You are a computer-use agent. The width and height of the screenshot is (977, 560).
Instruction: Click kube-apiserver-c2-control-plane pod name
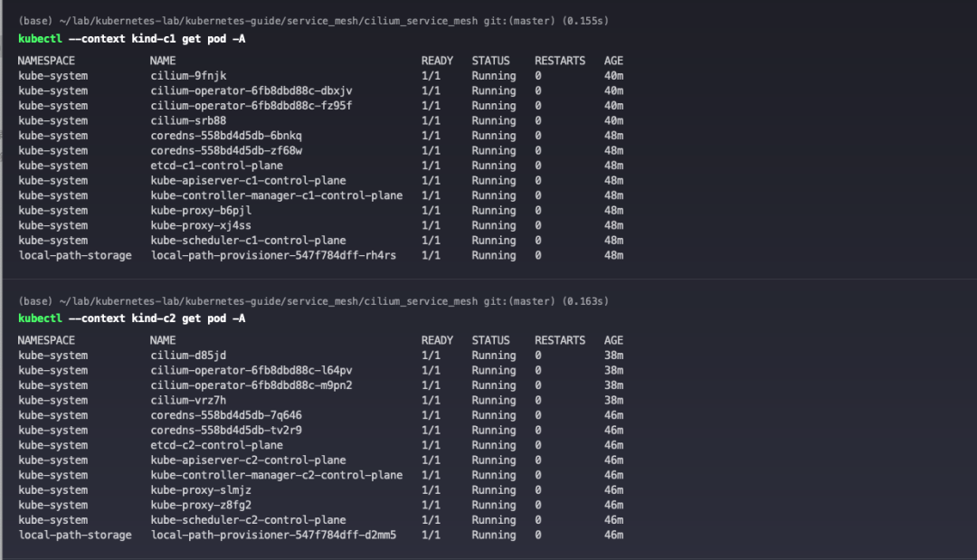coord(248,460)
